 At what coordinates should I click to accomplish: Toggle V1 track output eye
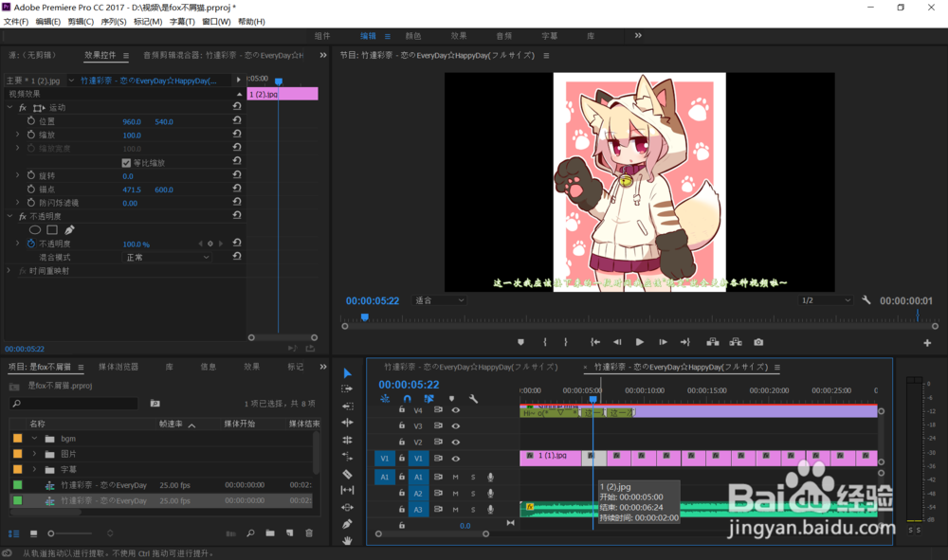pyautogui.click(x=456, y=459)
